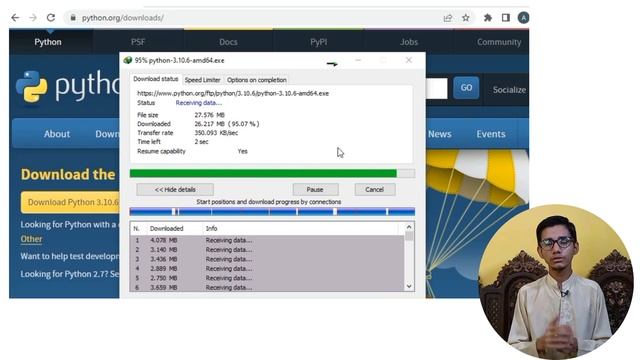Select connection row 6 with 3.659 MB

tap(267, 287)
